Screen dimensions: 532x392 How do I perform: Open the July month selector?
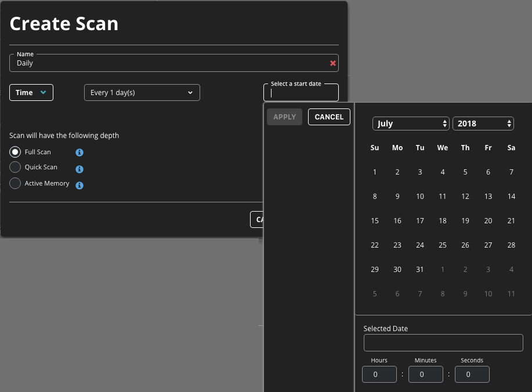coord(411,124)
